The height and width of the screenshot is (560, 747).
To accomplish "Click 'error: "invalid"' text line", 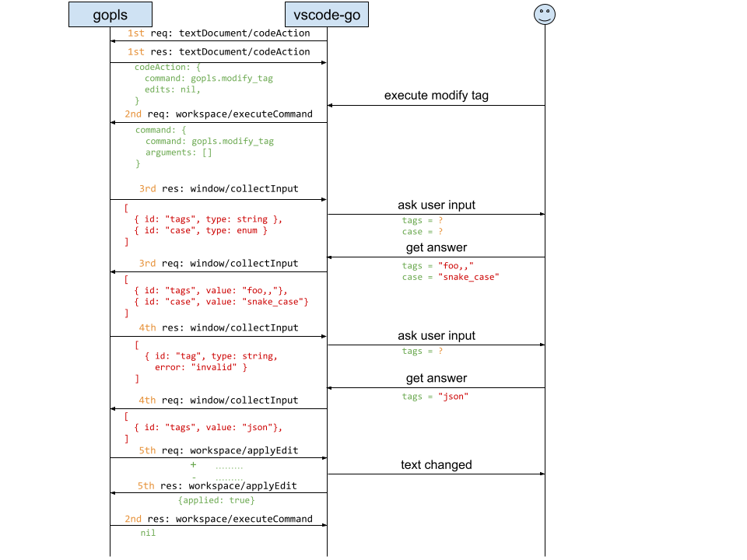I will click(x=201, y=368).
